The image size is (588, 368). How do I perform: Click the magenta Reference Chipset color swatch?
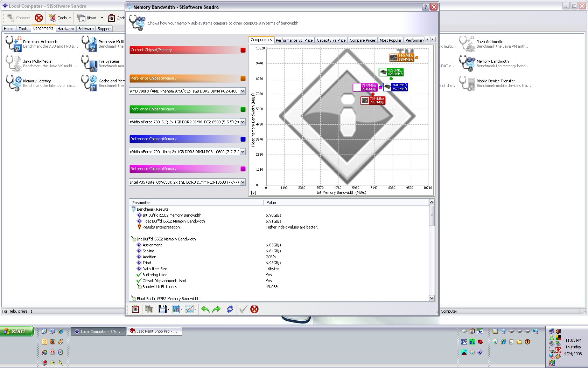(x=243, y=169)
